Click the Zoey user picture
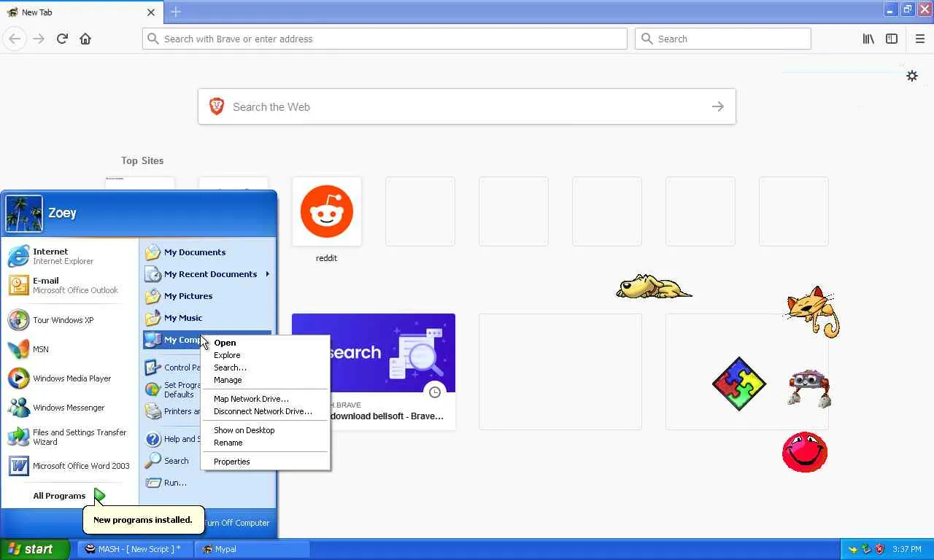934x560 pixels. tap(24, 213)
